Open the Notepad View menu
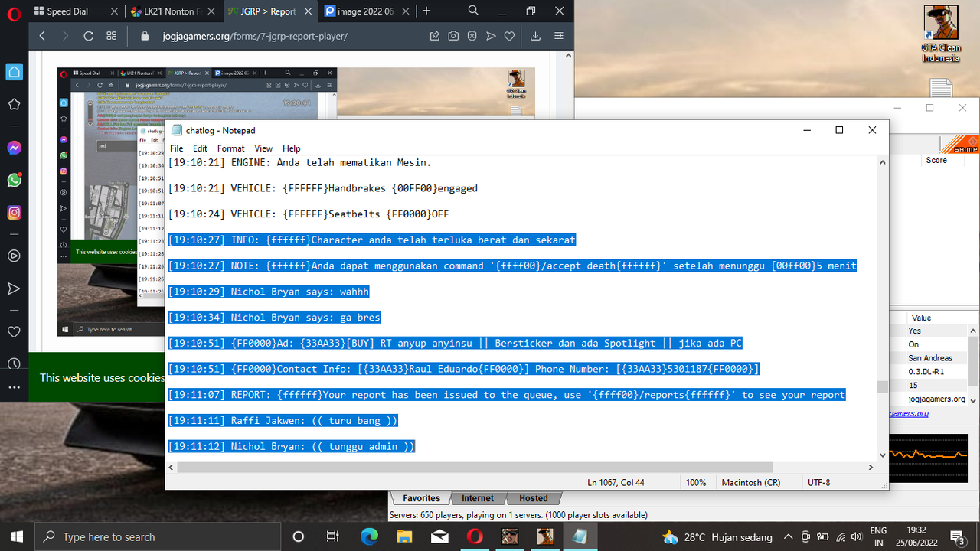This screenshot has width=980, height=551. [263, 148]
